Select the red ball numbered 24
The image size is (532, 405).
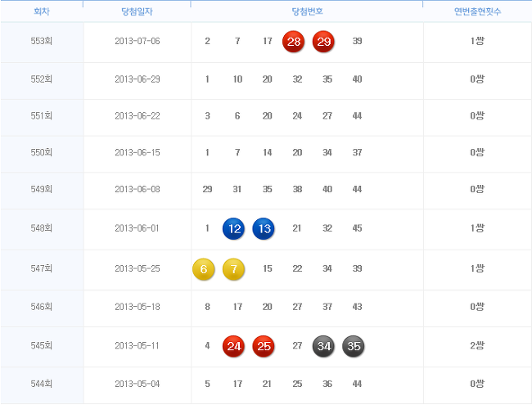[x=234, y=346]
